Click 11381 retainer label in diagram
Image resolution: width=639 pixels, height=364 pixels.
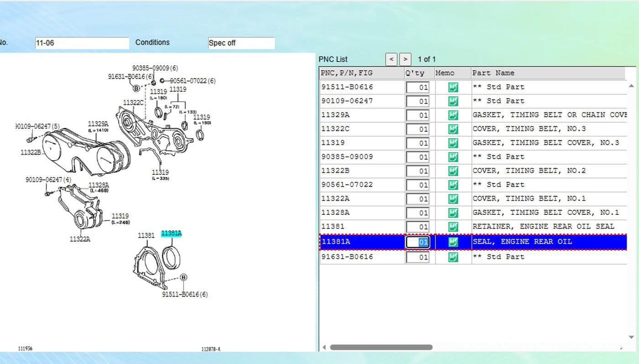(x=146, y=235)
